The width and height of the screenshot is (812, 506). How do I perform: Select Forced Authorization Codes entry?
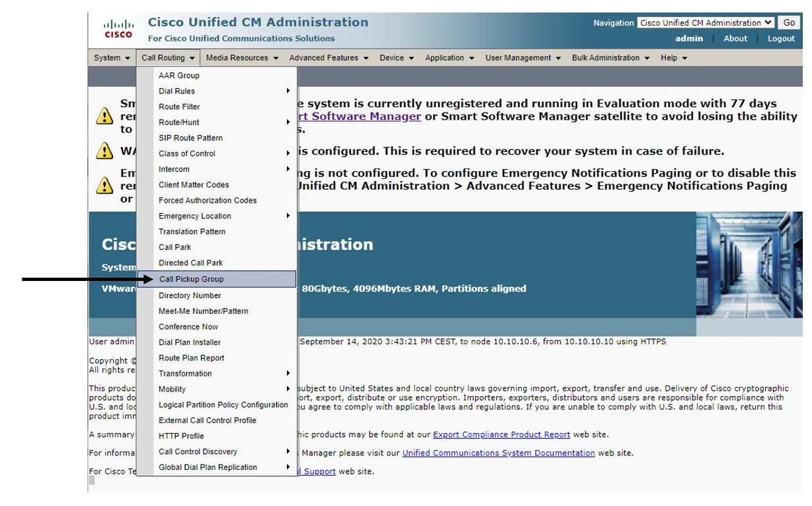pyautogui.click(x=216, y=201)
